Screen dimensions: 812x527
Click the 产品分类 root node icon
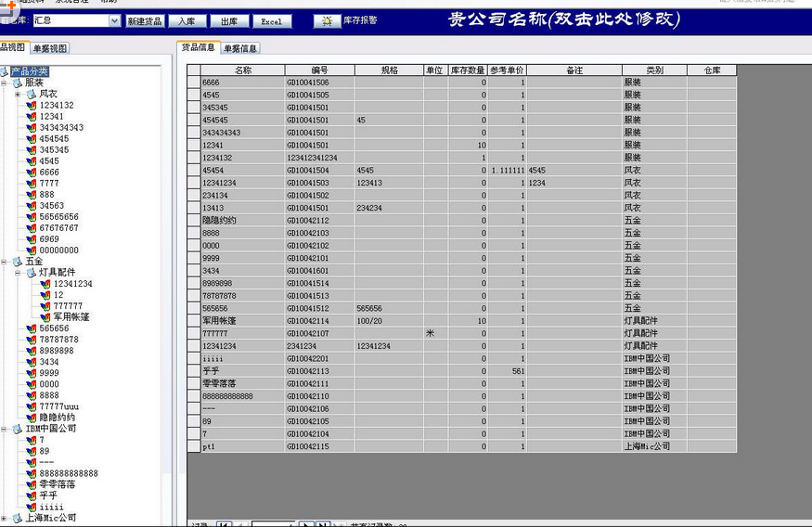(5, 71)
